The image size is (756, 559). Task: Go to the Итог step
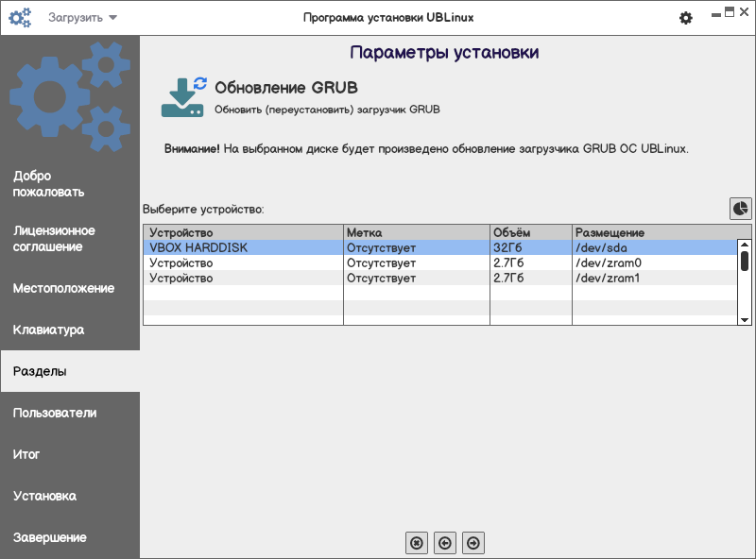tap(70, 454)
